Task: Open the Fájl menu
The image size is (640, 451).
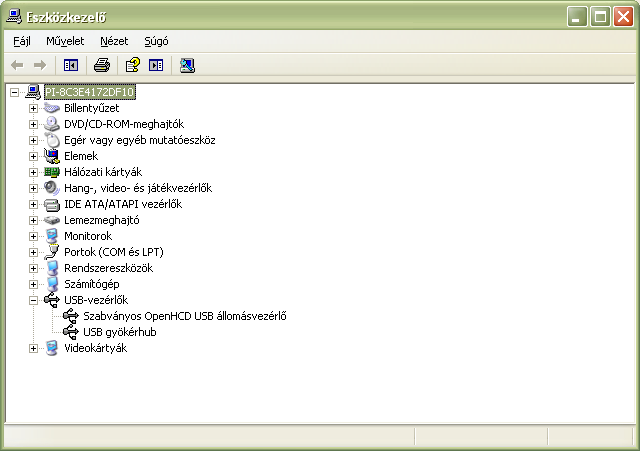Action: [22, 41]
